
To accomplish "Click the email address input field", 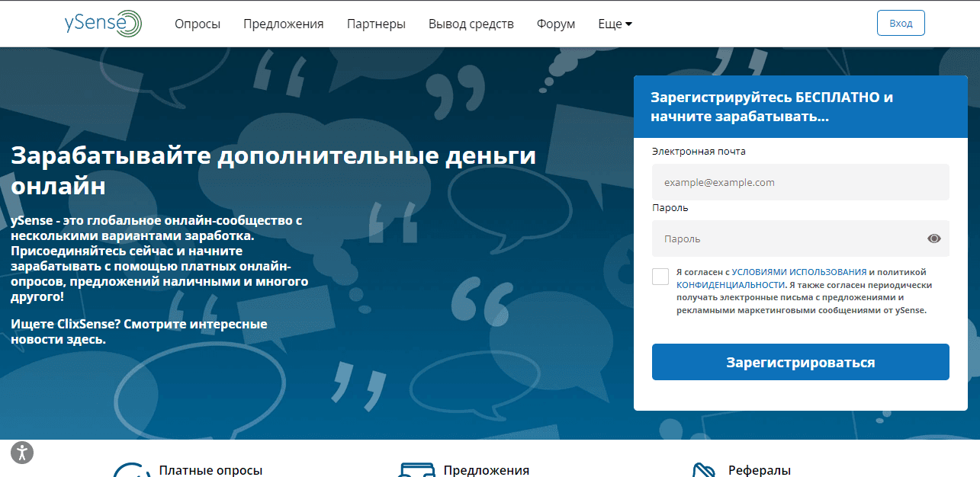I will pos(800,181).
